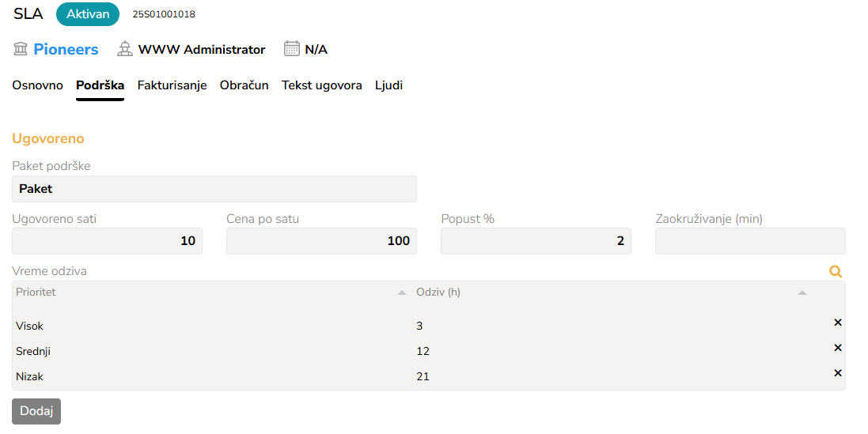The width and height of the screenshot is (868, 434).
Task: Open the Tekst ugovora tab
Action: (322, 85)
